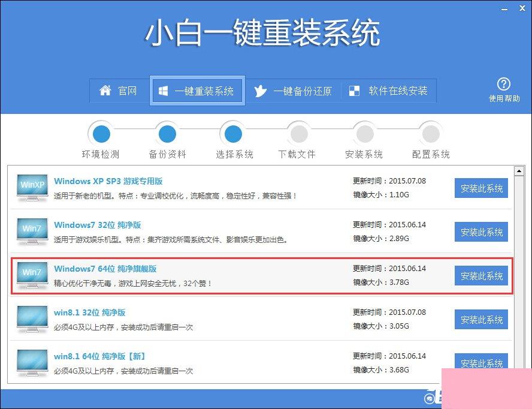Click the 环境检测 step circle
Viewport: 532px width, 409px height.
tap(101, 134)
